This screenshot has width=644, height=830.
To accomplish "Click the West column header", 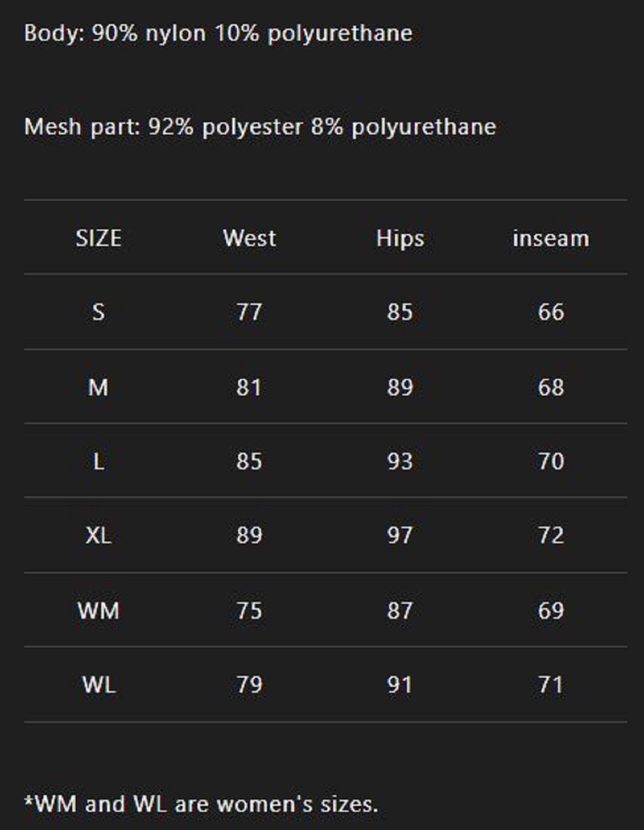I will (x=249, y=238).
